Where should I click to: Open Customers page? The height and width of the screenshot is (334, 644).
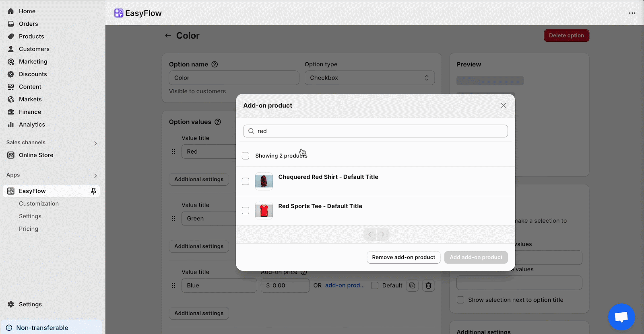(34, 49)
